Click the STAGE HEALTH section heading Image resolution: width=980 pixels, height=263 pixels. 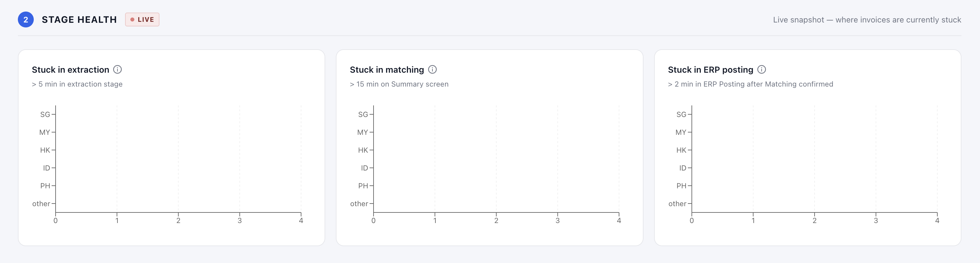pyautogui.click(x=79, y=20)
